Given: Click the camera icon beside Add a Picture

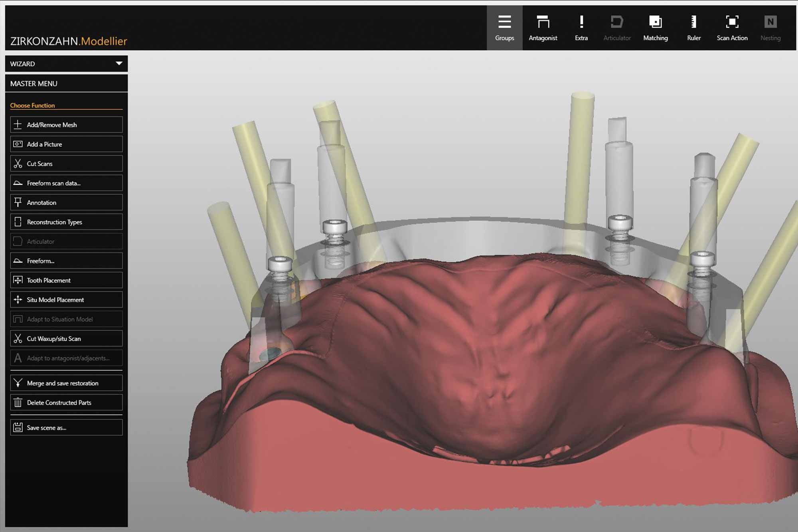Looking at the screenshot, I should click(18, 144).
